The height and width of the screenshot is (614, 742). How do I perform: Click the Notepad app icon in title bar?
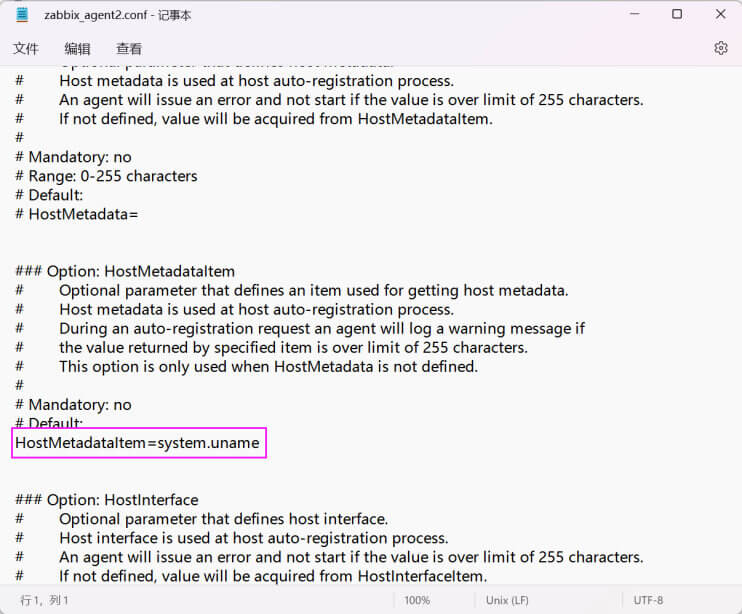(x=22, y=15)
